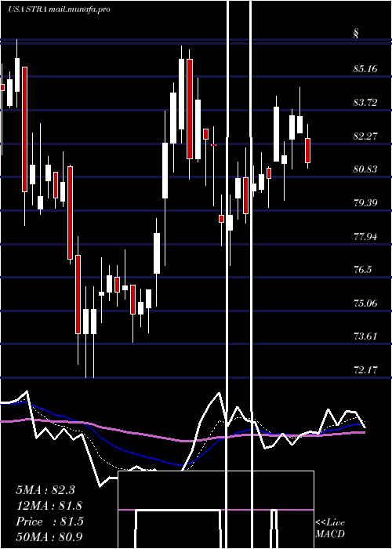This screenshot has width=392, height=549.
Task: Select the 82.27 price axis label
Action: [365, 136]
